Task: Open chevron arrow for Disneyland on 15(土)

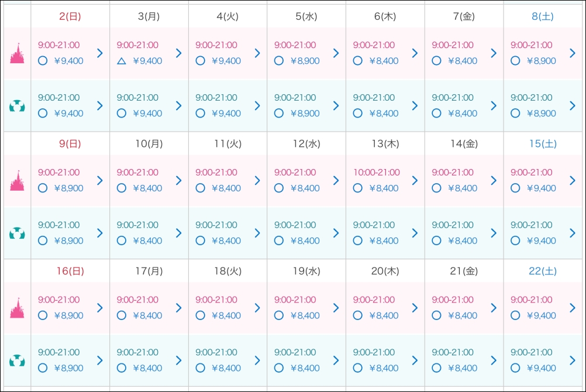Action: 572,180
